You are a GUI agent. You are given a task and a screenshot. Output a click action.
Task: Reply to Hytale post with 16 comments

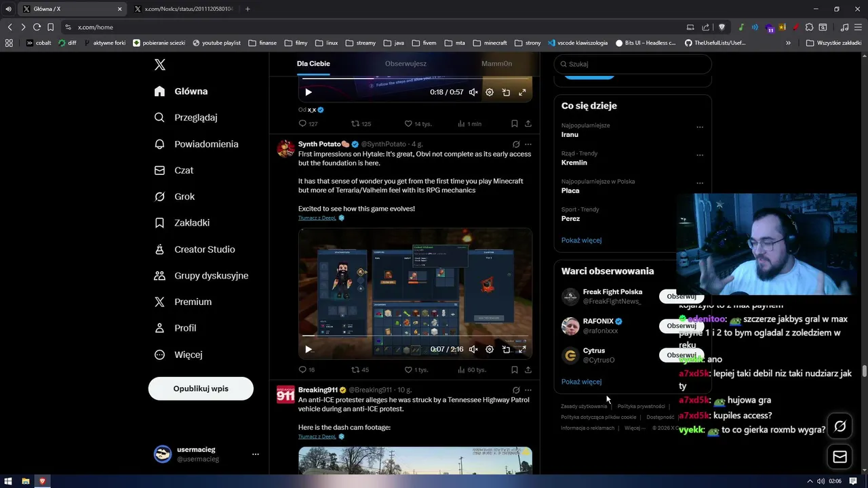307,370
